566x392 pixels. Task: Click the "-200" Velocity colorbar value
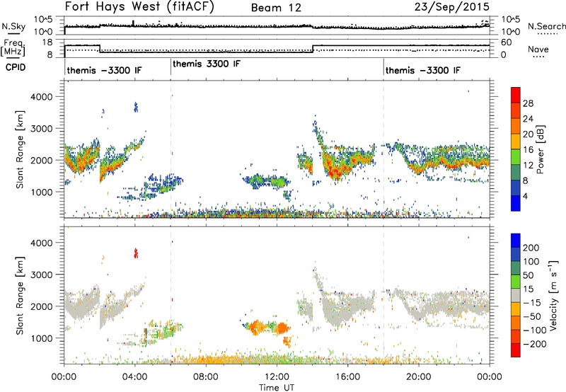point(534,344)
